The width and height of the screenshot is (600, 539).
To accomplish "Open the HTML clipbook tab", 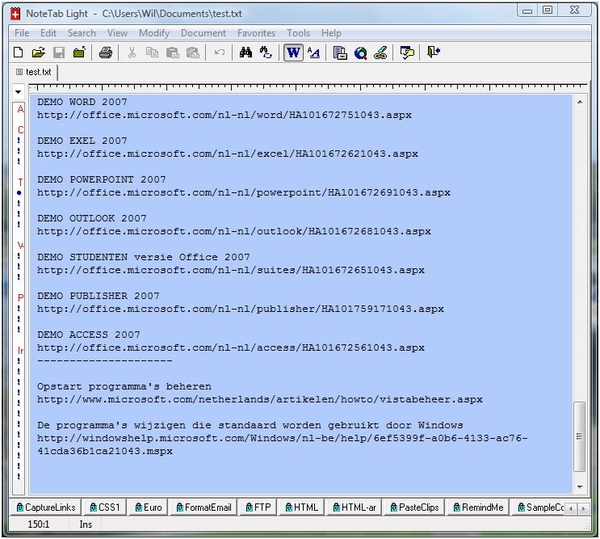I will coord(302,508).
